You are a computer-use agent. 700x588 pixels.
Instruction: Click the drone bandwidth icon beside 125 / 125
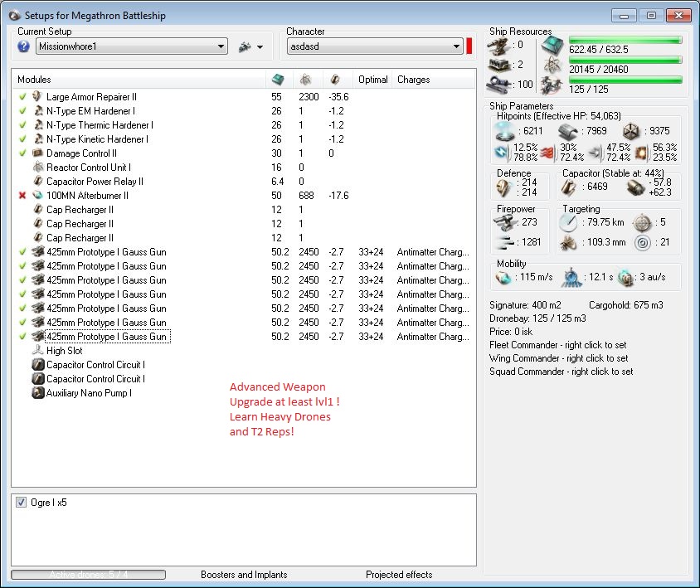pos(552,85)
